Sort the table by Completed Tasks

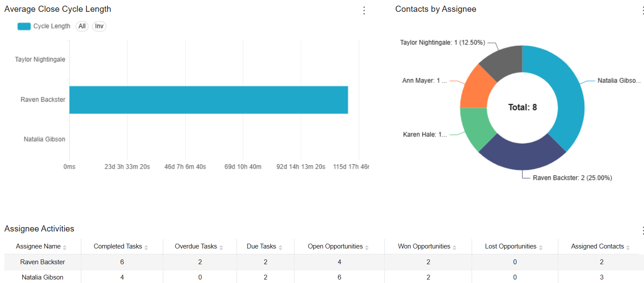point(146,246)
